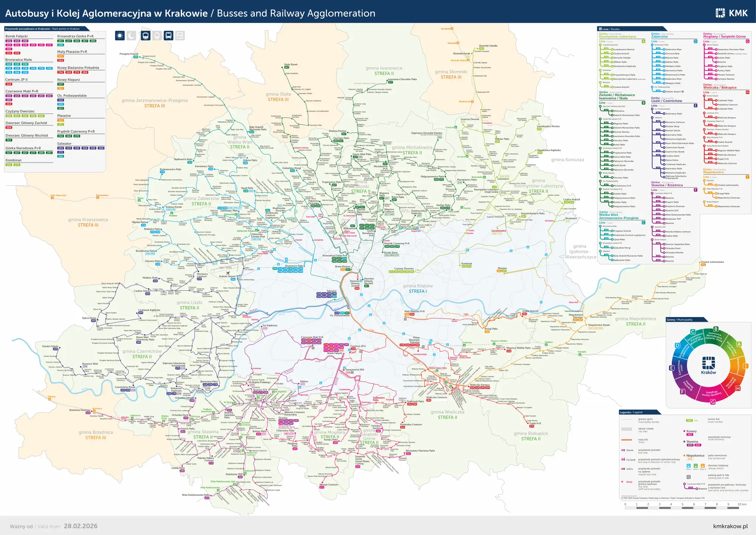Click the airplane icon by Kraków Airport route
756x535 pixels.
coord(683,92)
